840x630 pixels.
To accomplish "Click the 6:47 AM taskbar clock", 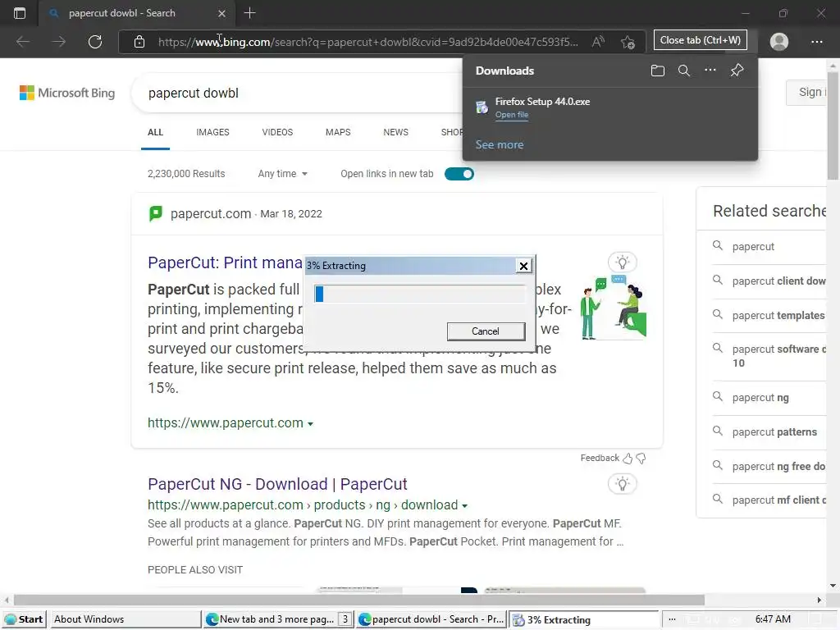I will (x=773, y=619).
